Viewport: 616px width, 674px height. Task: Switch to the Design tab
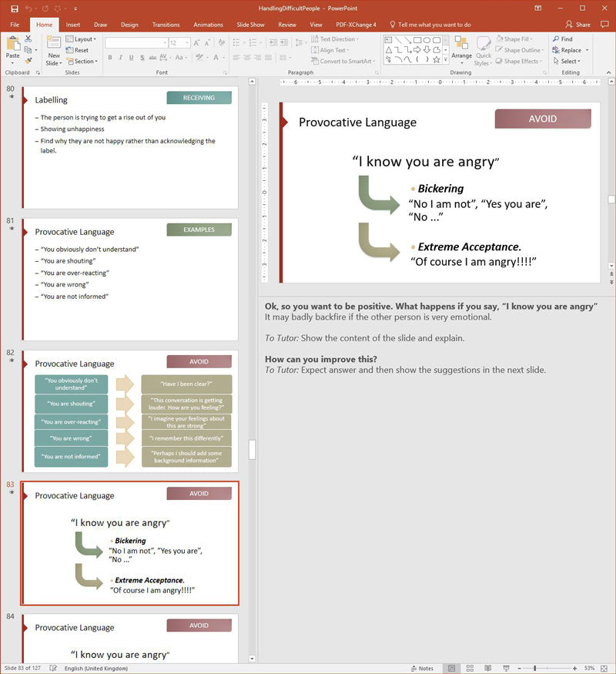coord(129,25)
